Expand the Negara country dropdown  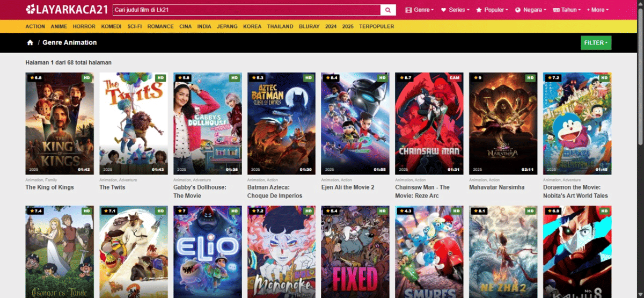click(530, 10)
